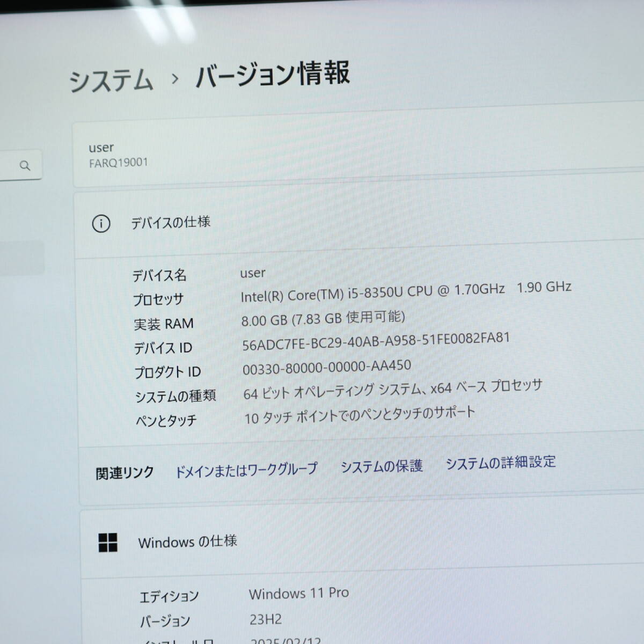Click the search magnifier icon in sidebar
The width and height of the screenshot is (644, 644).
[x=25, y=165]
